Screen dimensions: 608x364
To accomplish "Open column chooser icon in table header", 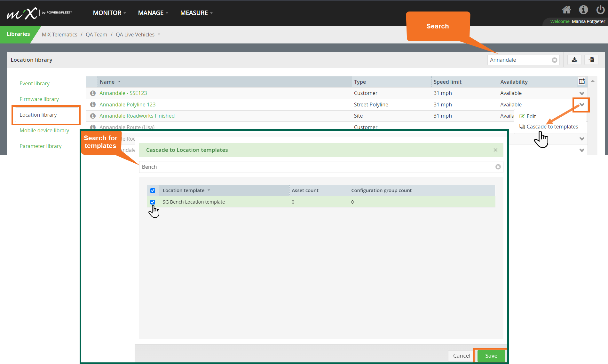I will coord(582,81).
